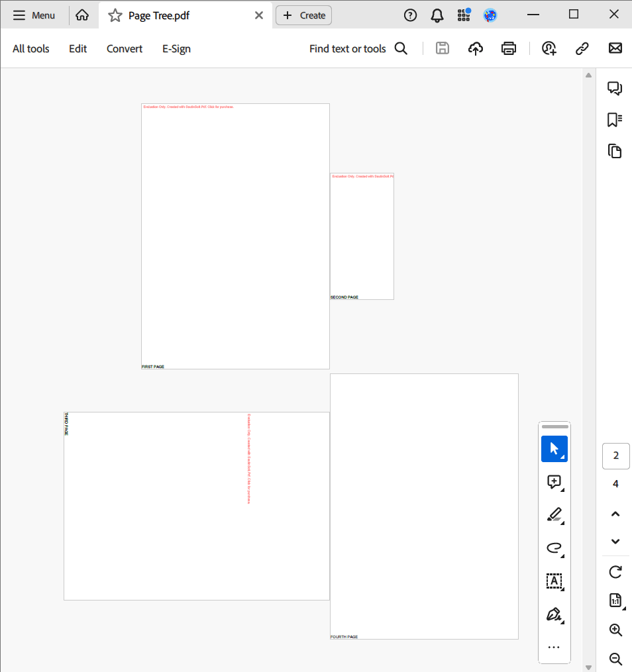Click the vertical scrollbar down arrow
The height and width of the screenshot is (672, 632).
coord(588,667)
